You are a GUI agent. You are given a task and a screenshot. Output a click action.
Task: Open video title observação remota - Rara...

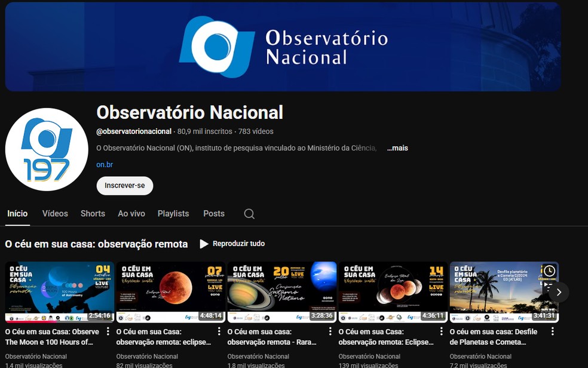(272, 337)
